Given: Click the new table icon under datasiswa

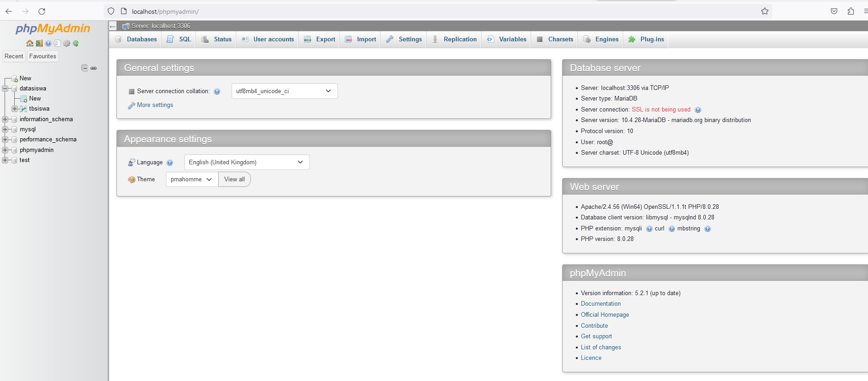Looking at the screenshot, I should (24, 99).
